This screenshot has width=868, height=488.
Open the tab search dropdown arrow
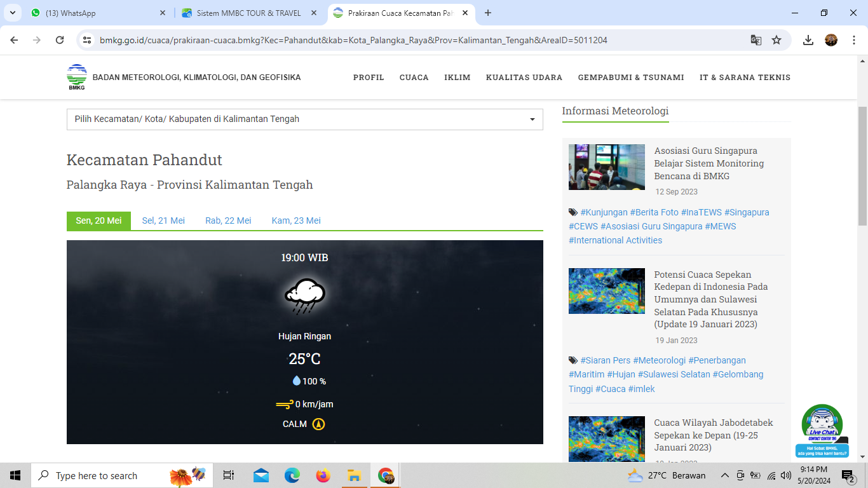coord(12,13)
